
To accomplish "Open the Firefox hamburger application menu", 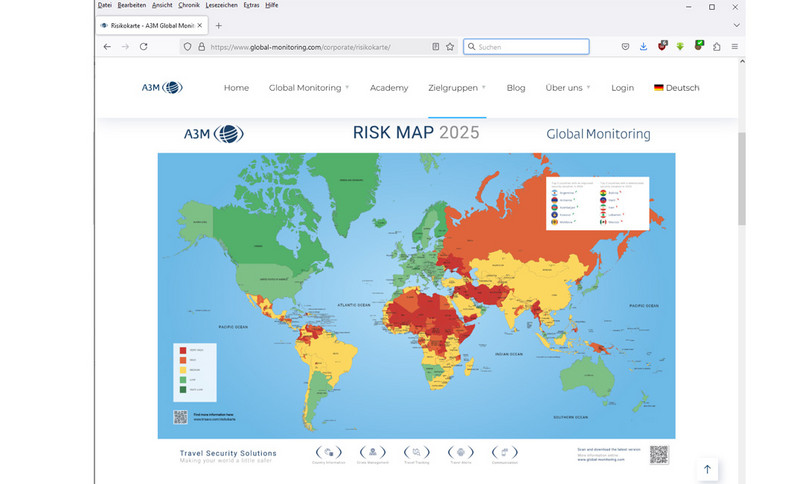I will pos(735,47).
